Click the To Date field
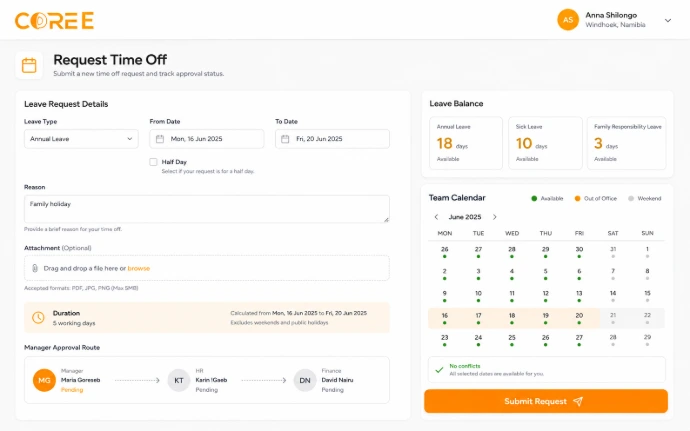The width and height of the screenshot is (690, 431). (332, 139)
